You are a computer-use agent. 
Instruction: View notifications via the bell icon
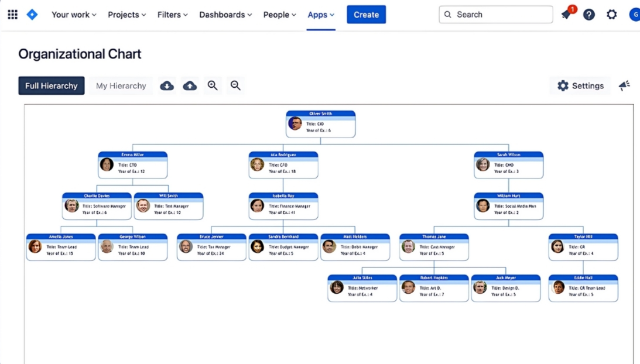566,15
